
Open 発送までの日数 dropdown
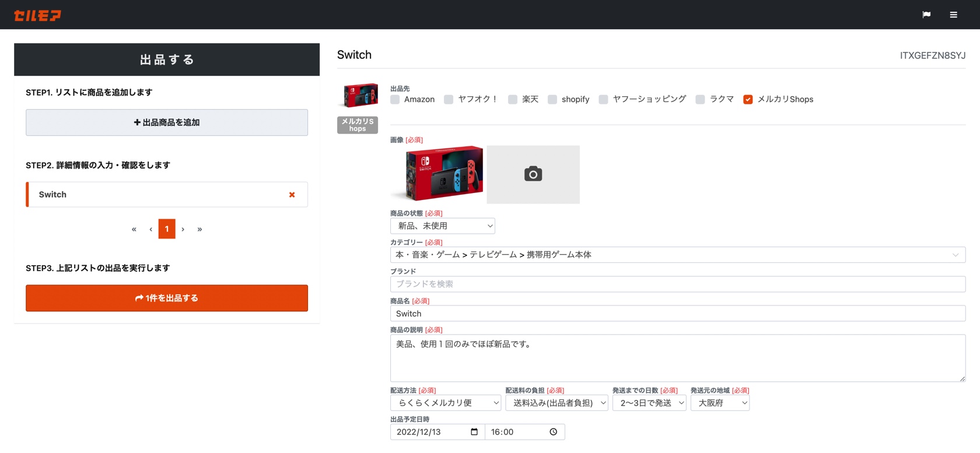coord(649,403)
